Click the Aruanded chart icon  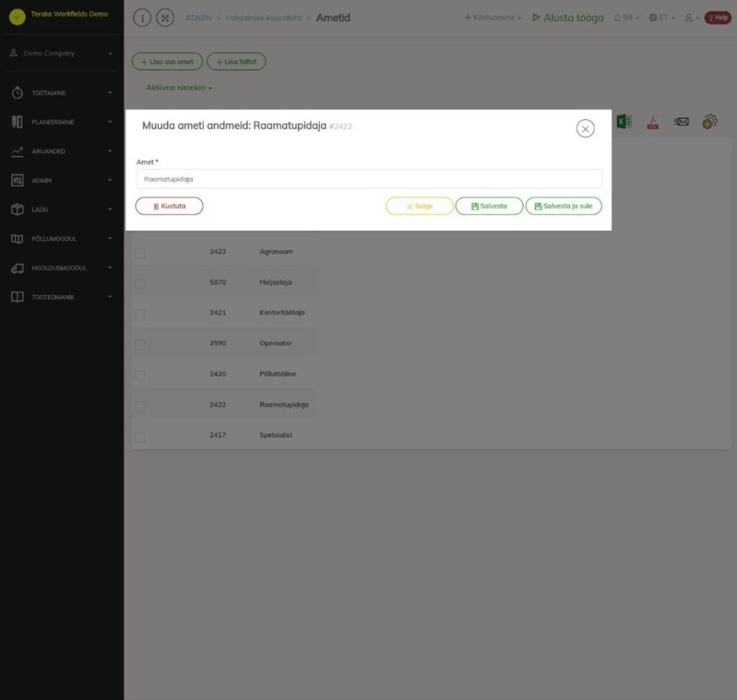(x=17, y=151)
